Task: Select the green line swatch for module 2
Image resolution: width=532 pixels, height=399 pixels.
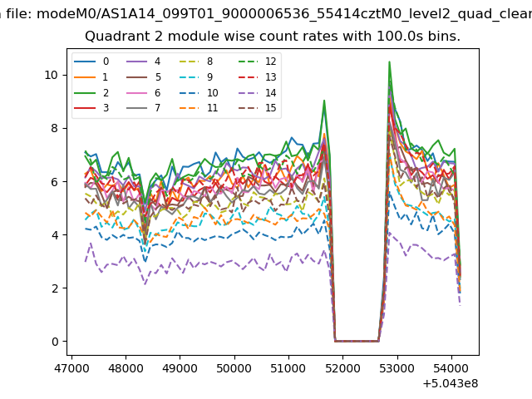Action: (x=86, y=93)
